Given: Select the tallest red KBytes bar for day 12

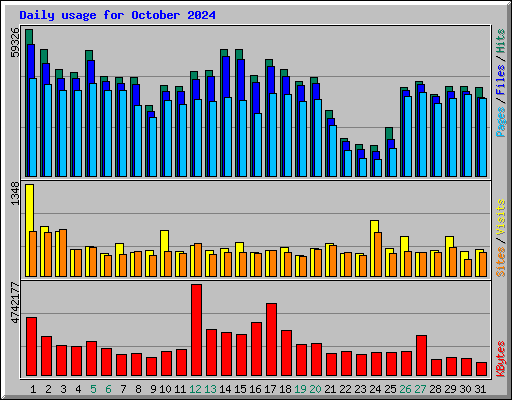Looking at the screenshot, I should pyautogui.click(x=196, y=330).
